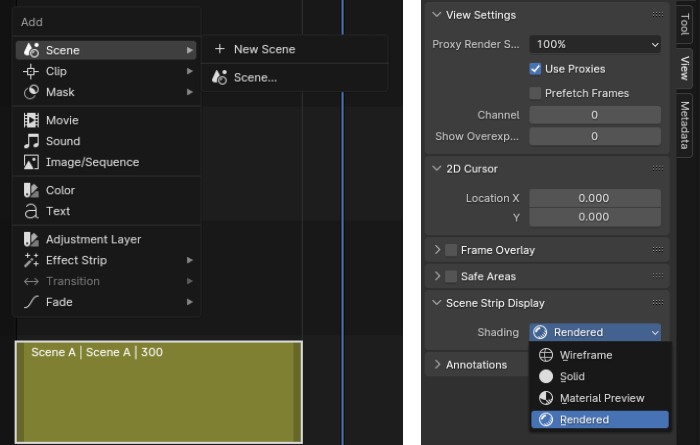Select Color in the Add menu
The width and height of the screenshot is (700, 445).
pos(106,190)
